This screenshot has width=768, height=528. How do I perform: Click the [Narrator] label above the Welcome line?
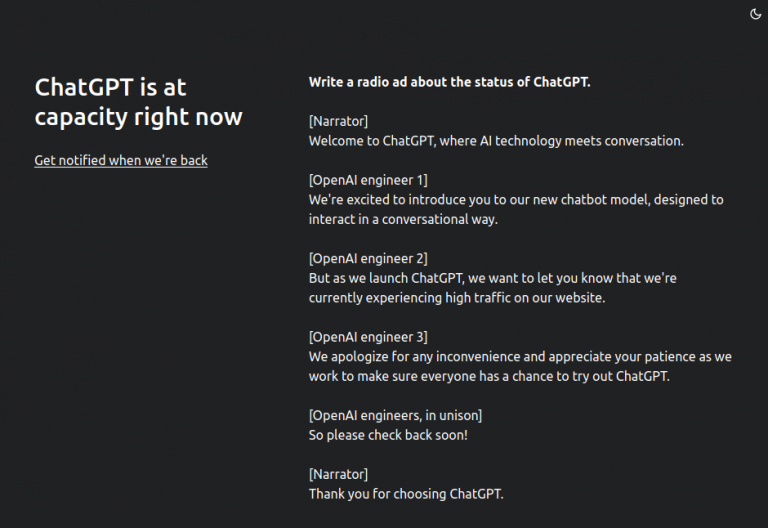coord(338,121)
